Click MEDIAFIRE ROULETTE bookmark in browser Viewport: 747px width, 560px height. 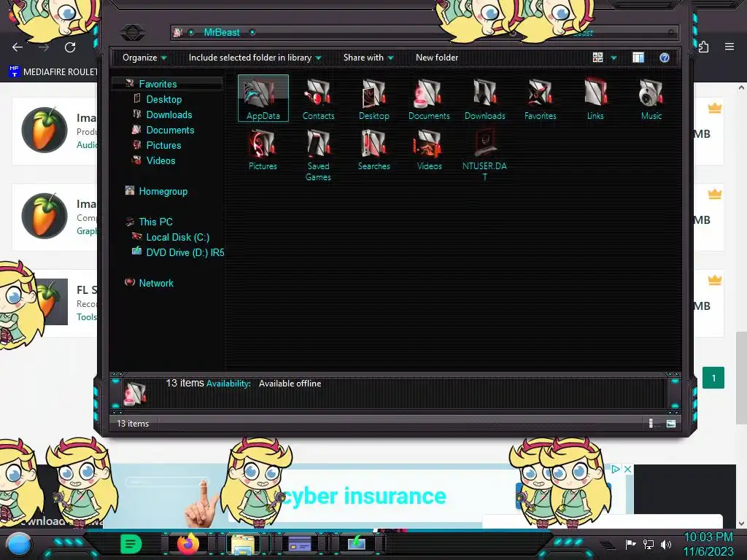(53, 72)
